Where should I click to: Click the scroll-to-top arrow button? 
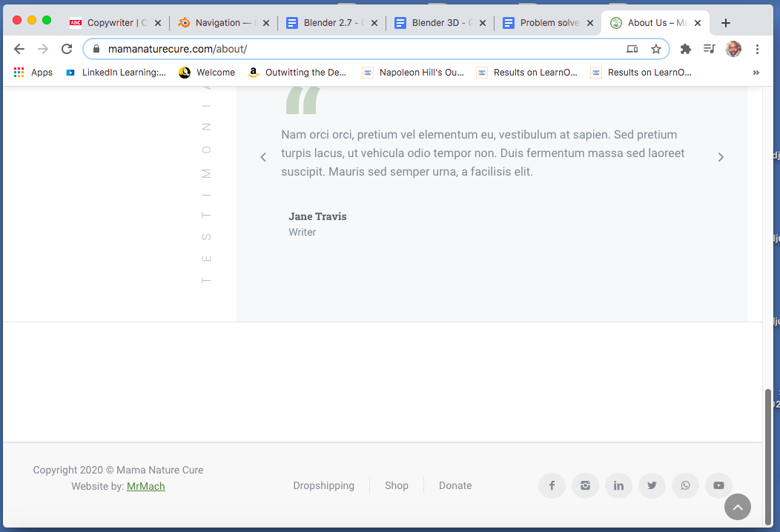(737, 507)
